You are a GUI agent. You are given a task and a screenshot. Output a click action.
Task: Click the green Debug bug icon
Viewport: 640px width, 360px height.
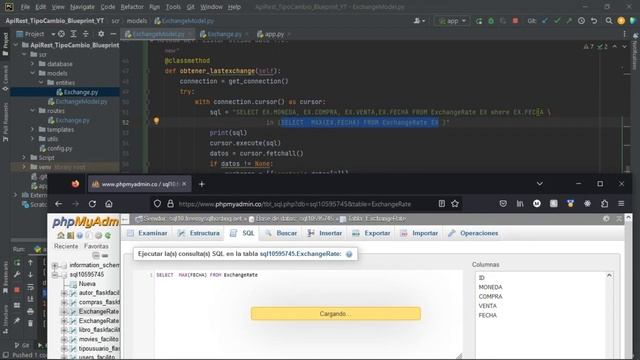491,21
